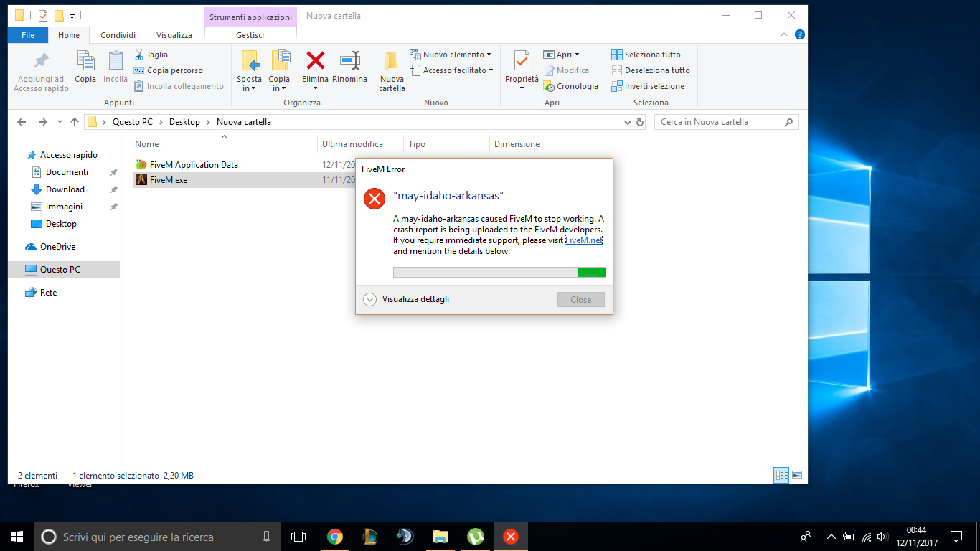Open Rete in the sidebar
980x551 pixels.
[48, 293]
